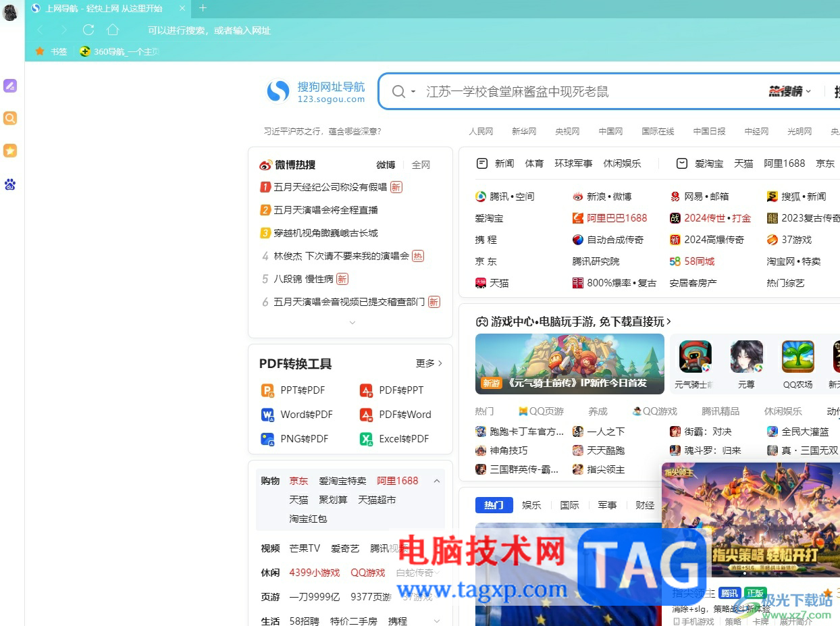
Task: Expand the 休闲 category row chevron
Action: pyautogui.click(x=437, y=573)
